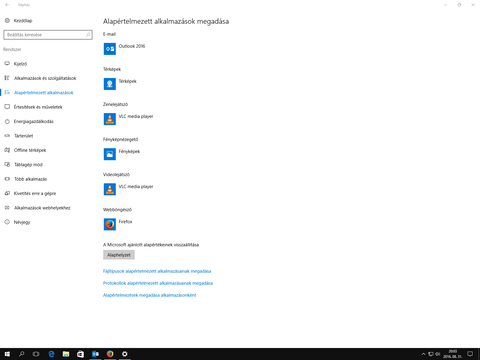Launch Microsoft Edge from taskbar
Viewport: 480px width, 360px height.
click(x=51, y=354)
